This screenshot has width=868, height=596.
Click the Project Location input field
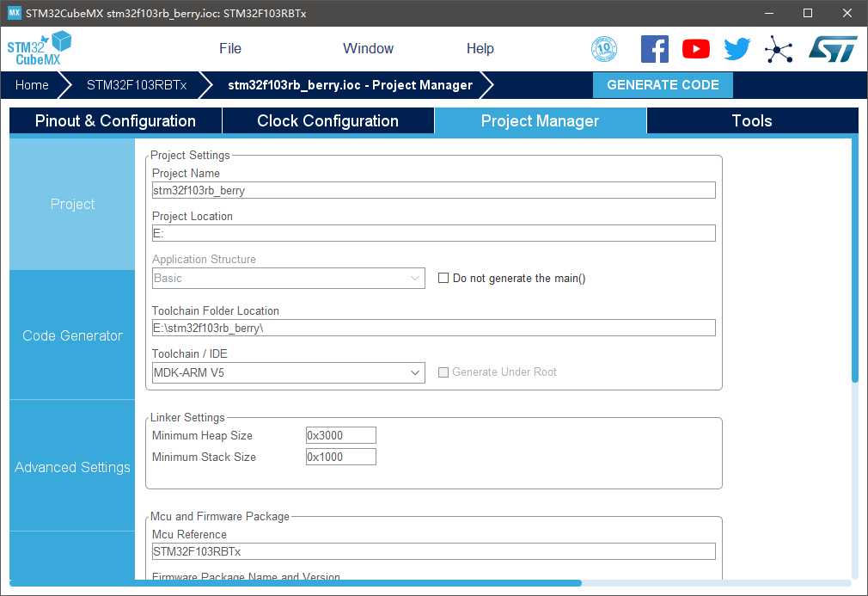click(x=433, y=233)
